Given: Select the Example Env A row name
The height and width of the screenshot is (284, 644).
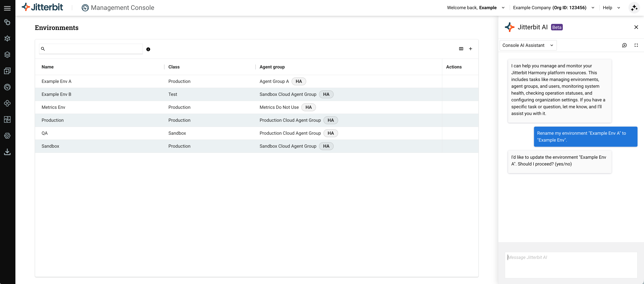Looking at the screenshot, I should [56, 81].
